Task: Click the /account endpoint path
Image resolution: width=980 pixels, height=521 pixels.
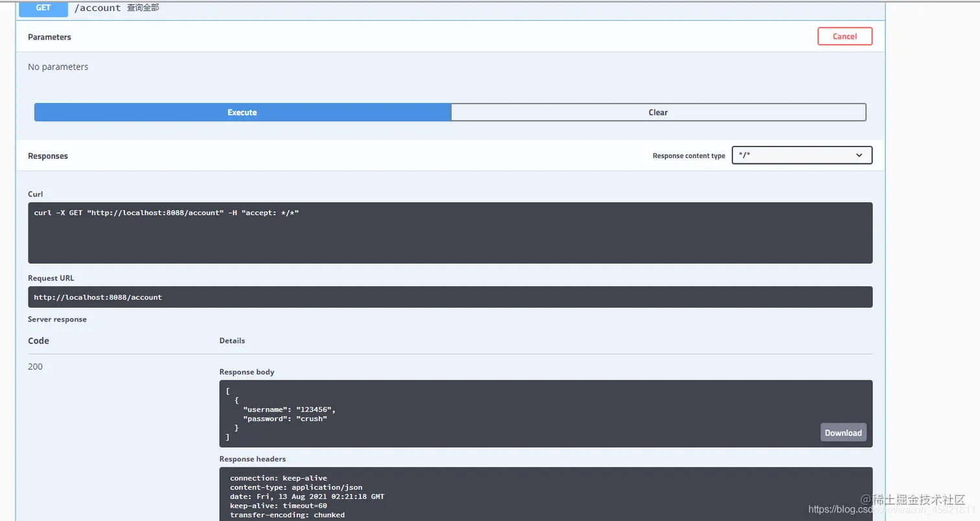Action: 97,8
